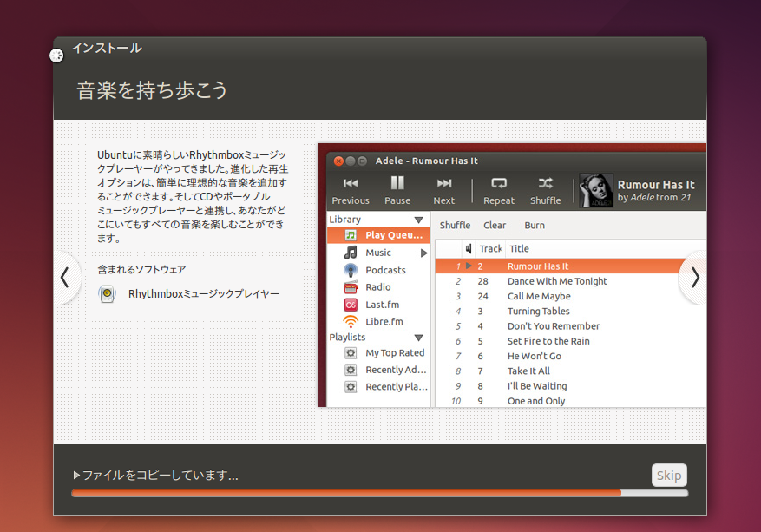
Task: Select I'll Be Waiting track
Action: 570,386
